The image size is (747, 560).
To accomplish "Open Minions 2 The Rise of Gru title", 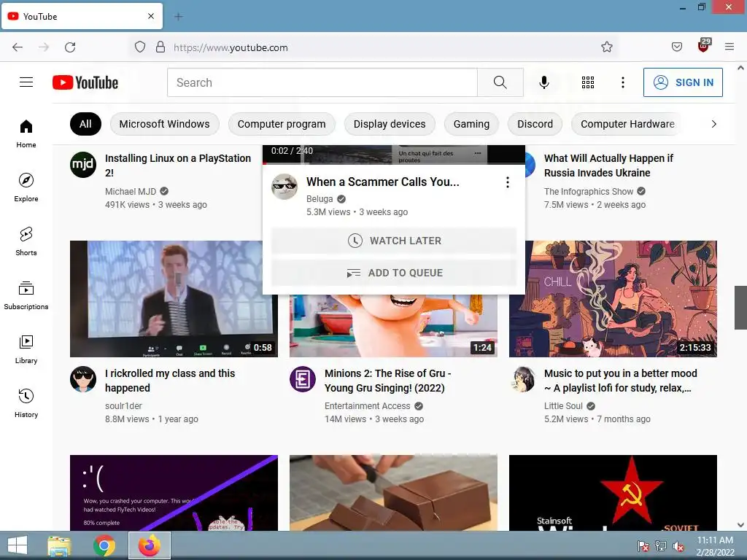I will 387,381.
